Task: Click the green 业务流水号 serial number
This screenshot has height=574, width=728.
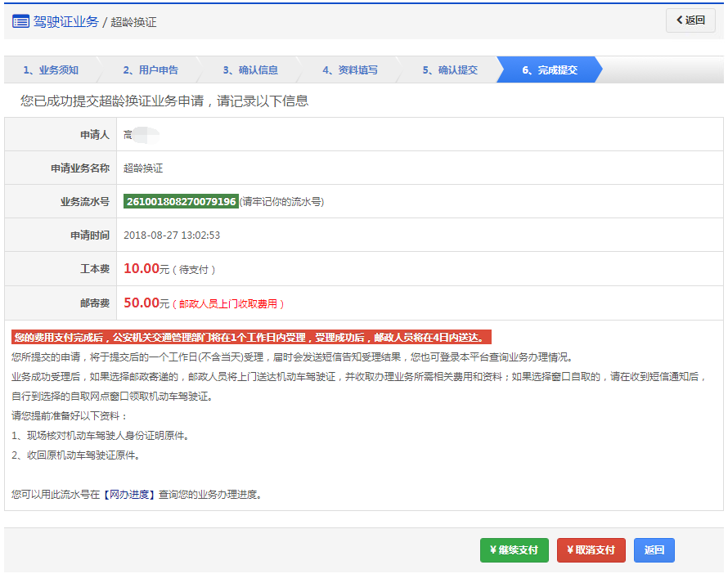Action: click(x=181, y=201)
